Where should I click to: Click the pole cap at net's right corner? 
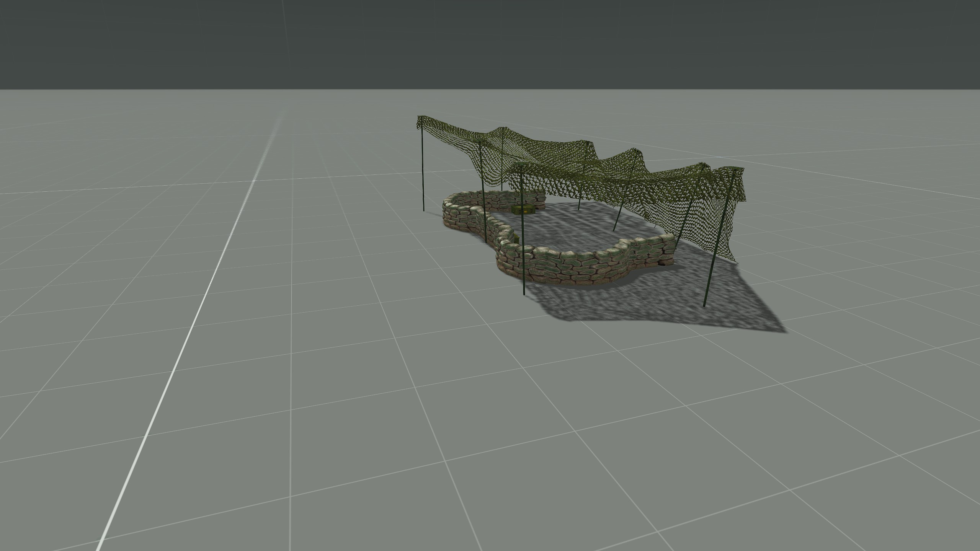pyautogui.click(x=734, y=169)
